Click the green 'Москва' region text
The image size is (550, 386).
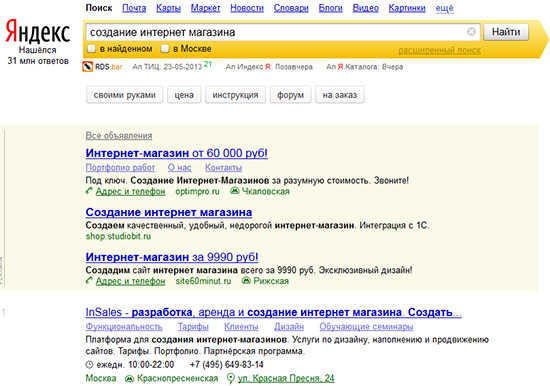pos(101,378)
